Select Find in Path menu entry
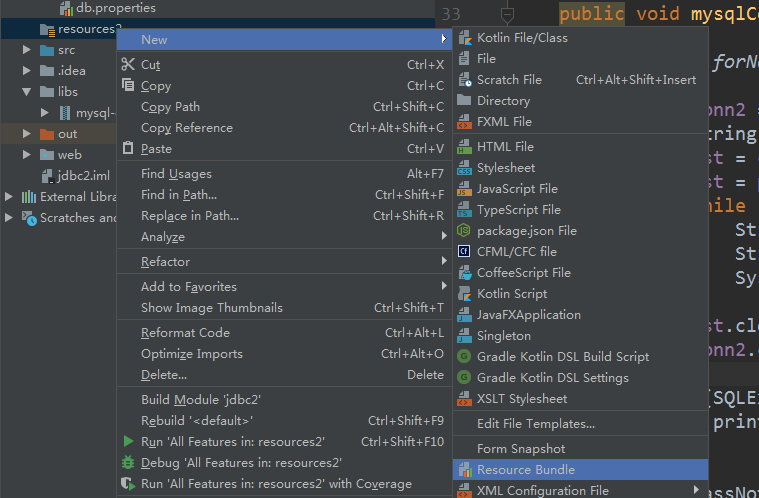This screenshot has width=759, height=498. (179, 195)
